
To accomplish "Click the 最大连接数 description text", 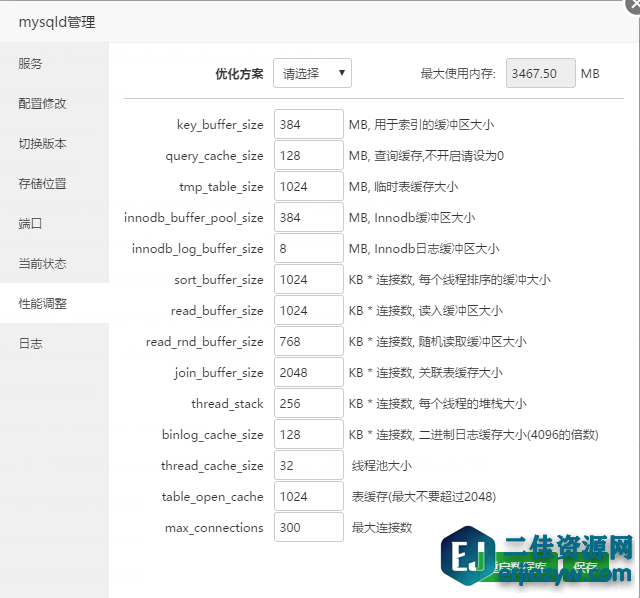I will (382, 528).
